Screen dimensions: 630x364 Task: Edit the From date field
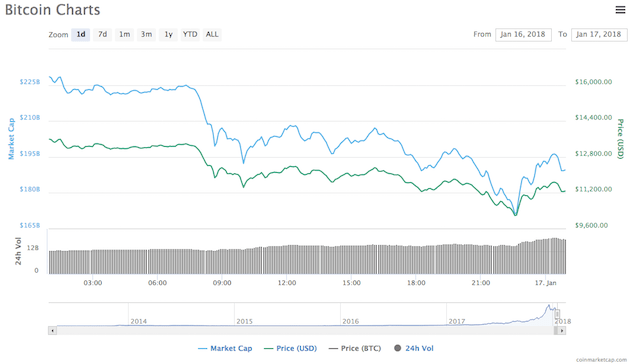[523, 35]
